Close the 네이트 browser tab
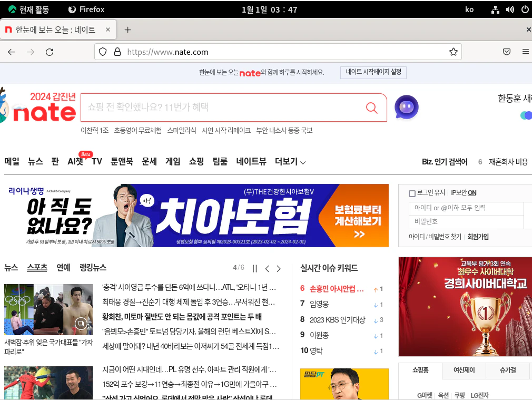 coord(108,30)
